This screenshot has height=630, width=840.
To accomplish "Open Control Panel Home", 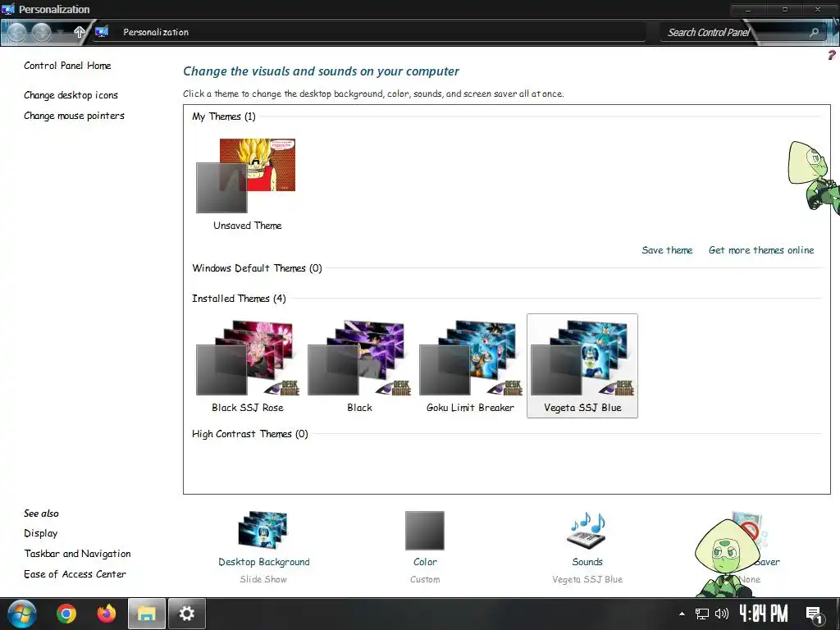I will click(x=67, y=66).
